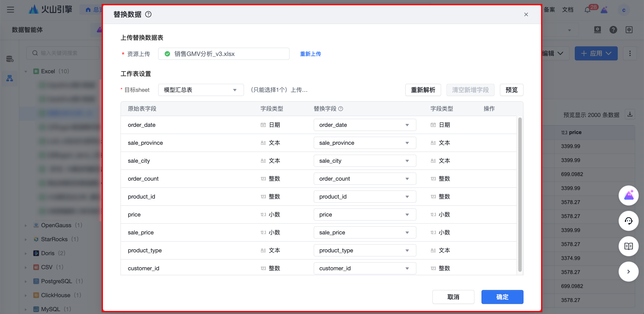This screenshot has width=644, height=314.
Task: Click the 重新解析 button
Action: pos(423,90)
